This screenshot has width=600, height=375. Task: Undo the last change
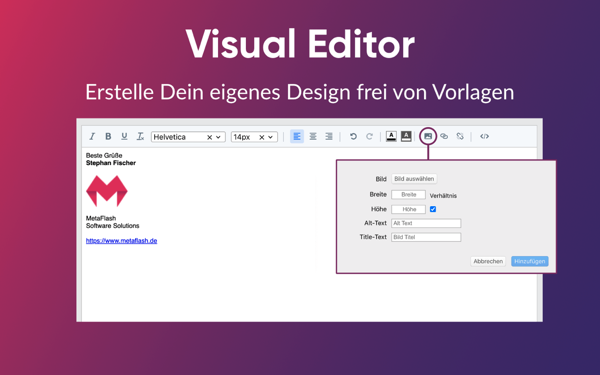coord(353,137)
